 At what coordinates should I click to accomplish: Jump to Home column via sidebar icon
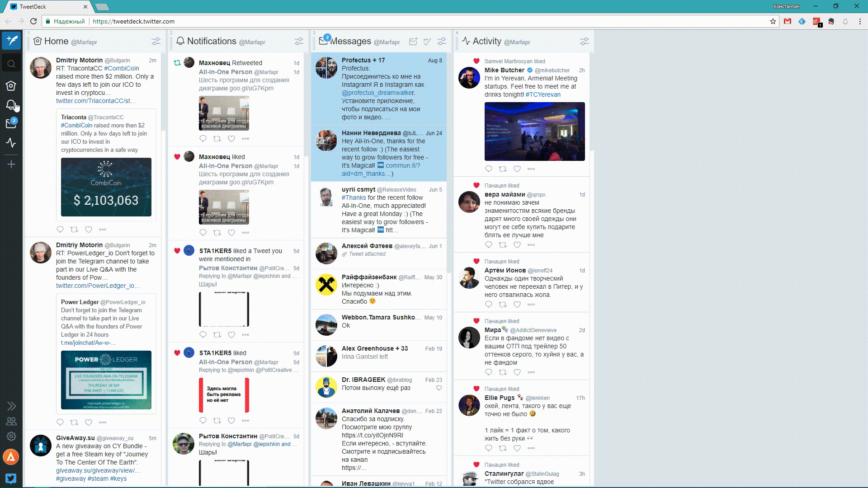11,85
